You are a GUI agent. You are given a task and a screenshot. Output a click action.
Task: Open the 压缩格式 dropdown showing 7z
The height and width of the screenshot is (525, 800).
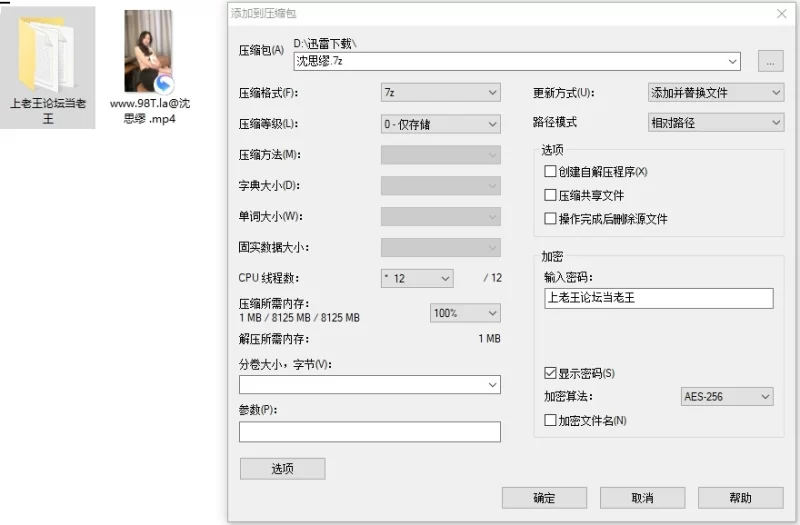(440, 93)
